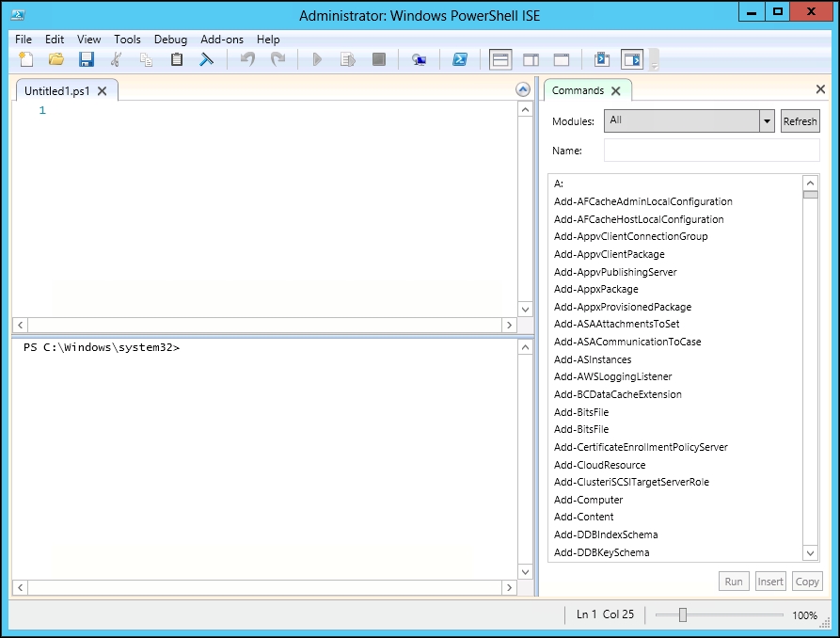Start PowerShell.exe in a separate window
This screenshot has height=638, width=840.
(460, 59)
